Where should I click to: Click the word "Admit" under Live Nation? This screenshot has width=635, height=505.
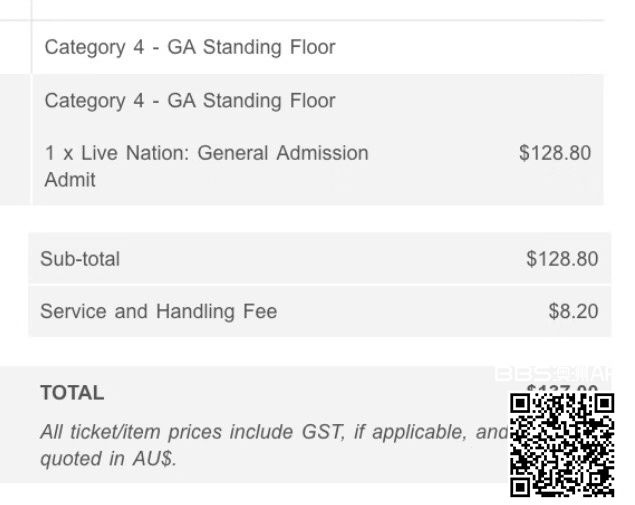pos(70,180)
